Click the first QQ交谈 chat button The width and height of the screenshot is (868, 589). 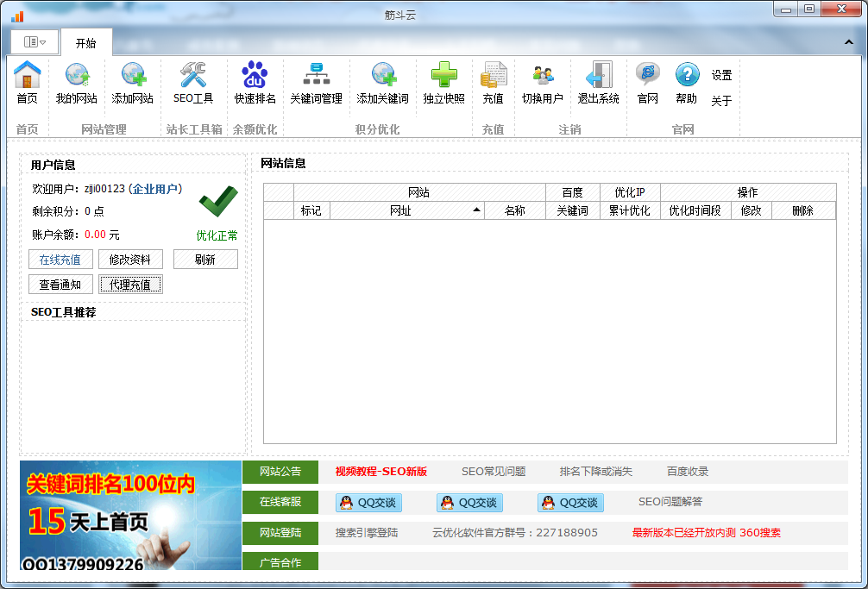tap(368, 503)
